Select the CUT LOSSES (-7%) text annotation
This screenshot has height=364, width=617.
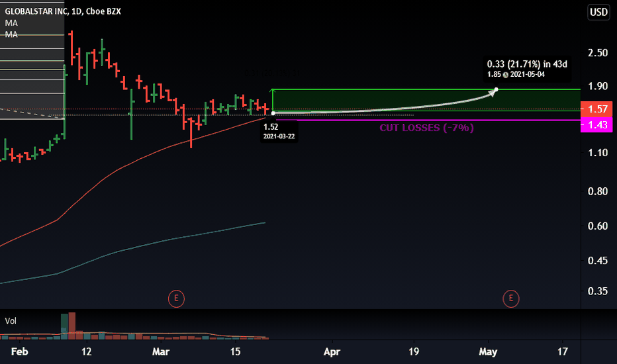[x=426, y=128]
